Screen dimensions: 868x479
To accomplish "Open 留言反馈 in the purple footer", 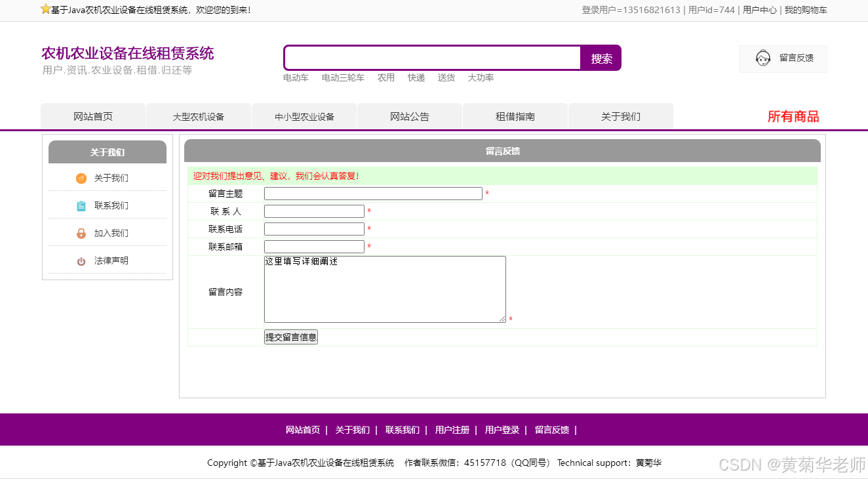I will 552,430.
